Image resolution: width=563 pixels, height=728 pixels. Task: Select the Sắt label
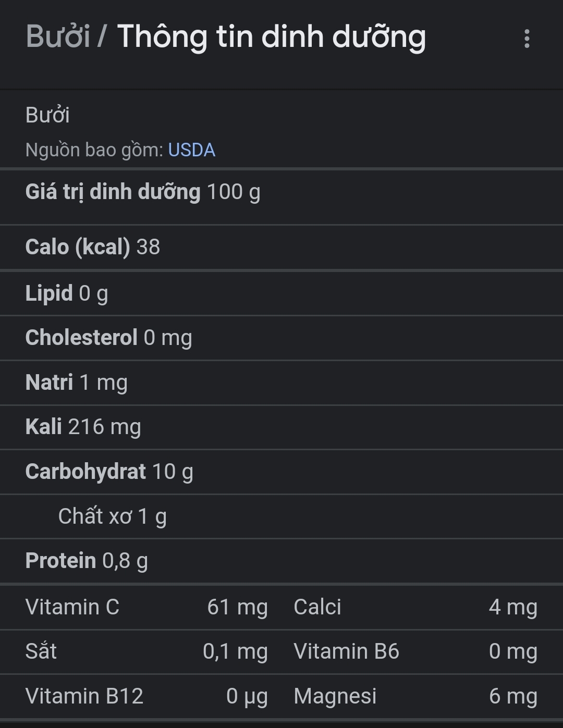coord(41,651)
